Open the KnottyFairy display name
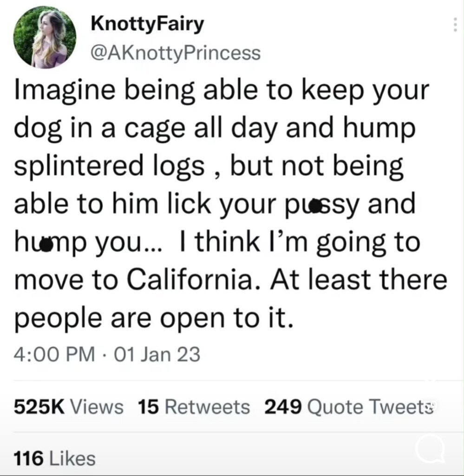The width and height of the screenshot is (464, 476). [148, 24]
